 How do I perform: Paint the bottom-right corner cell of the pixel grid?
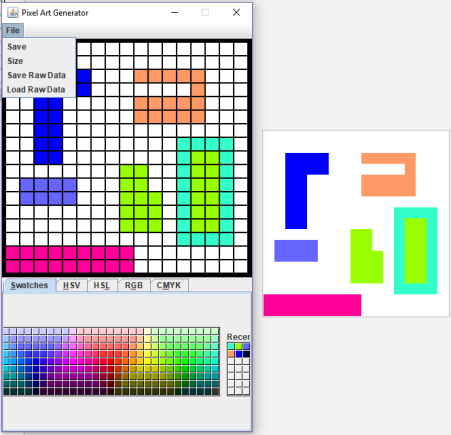pyautogui.click(x=241, y=266)
